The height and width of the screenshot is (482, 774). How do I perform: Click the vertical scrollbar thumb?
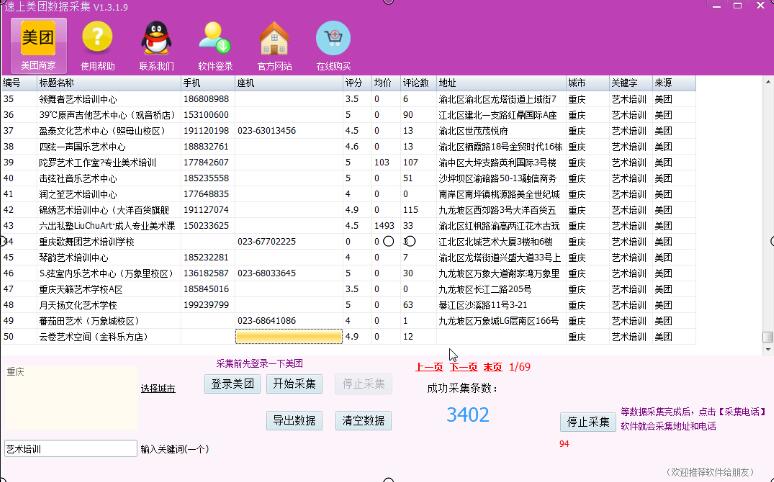tap(768, 337)
